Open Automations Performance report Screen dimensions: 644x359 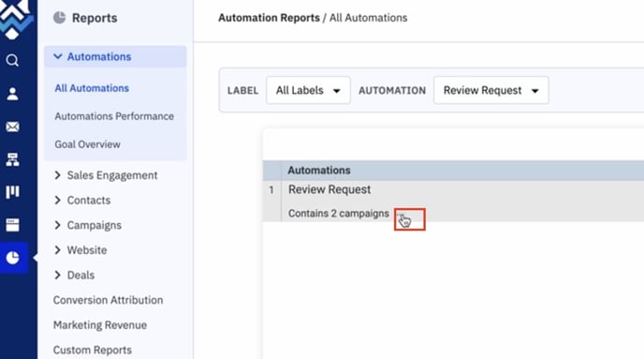(x=114, y=116)
